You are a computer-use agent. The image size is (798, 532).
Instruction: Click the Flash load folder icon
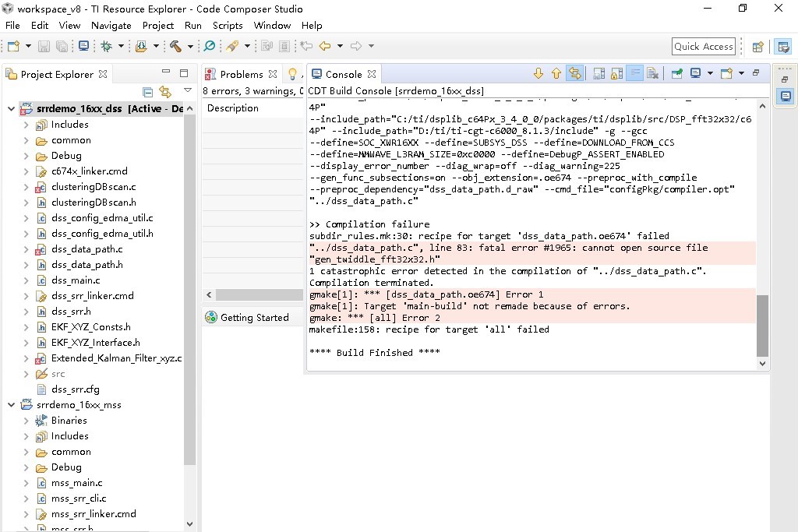(x=142, y=46)
